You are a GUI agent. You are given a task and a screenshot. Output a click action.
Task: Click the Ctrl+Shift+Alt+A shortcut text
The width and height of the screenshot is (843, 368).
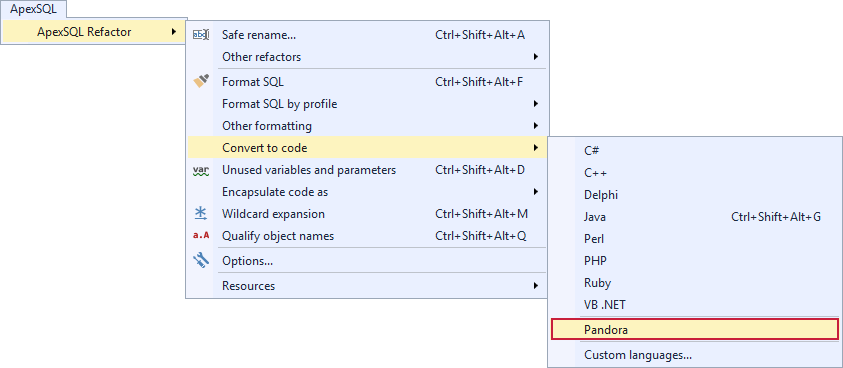pyautogui.click(x=480, y=35)
